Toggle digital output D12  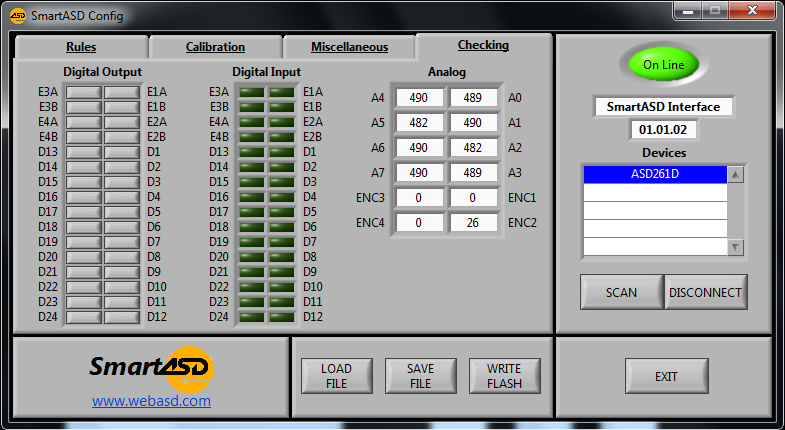point(122,317)
